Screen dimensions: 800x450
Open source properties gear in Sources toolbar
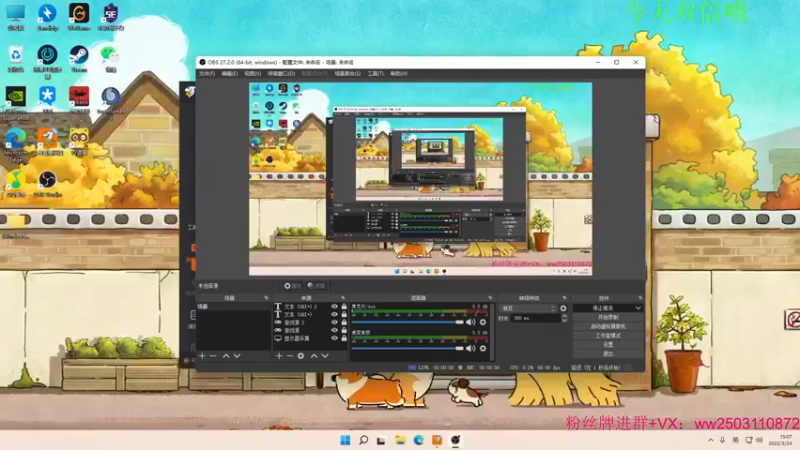(301, 356)
